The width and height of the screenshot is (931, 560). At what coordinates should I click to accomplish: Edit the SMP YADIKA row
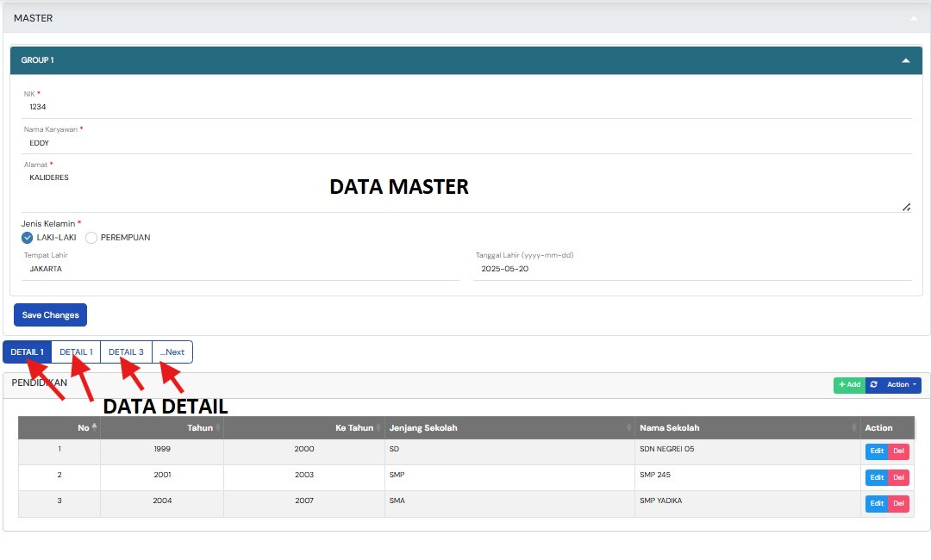(877, 504)
